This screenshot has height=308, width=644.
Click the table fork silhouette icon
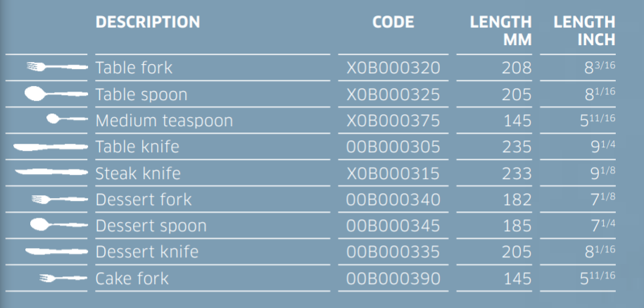point(57,67)
